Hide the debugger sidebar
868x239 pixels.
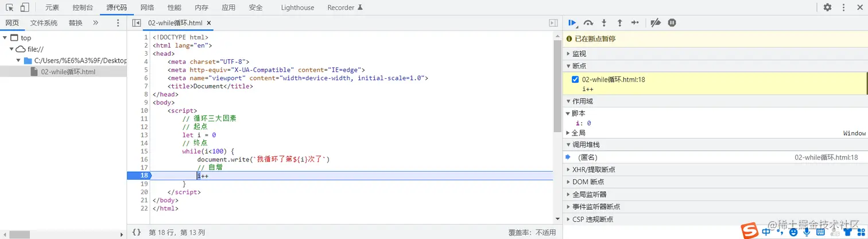tap(553, 23)
